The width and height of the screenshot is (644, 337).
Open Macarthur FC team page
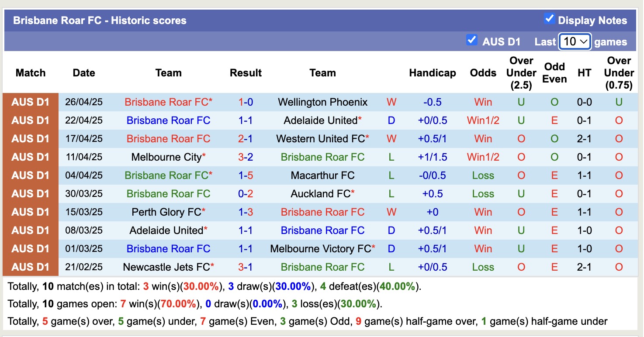[x=322, y=175]
